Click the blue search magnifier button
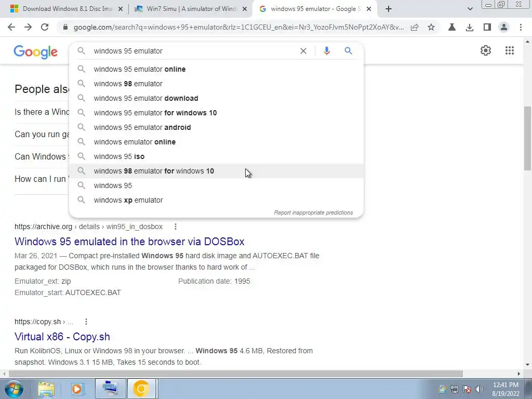The image size is (532, 399). [349, 51]
